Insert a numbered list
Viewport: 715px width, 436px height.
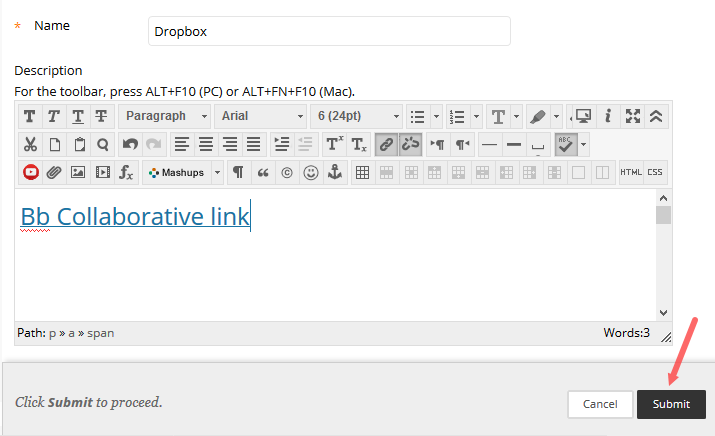click(457, 116)
